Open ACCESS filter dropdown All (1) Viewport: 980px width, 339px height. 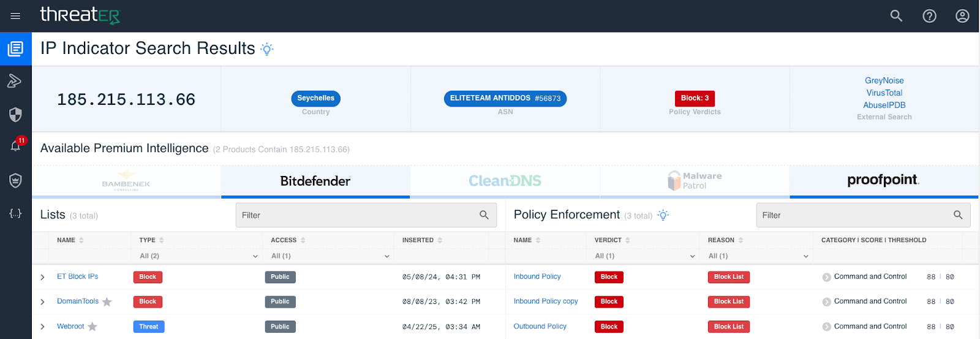tap(330, 256)
